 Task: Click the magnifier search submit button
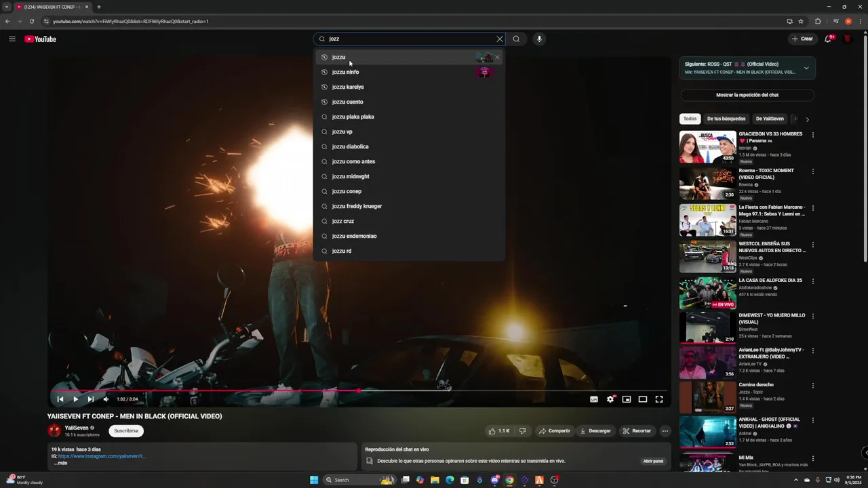pyautogui.click(x=516, y=39)
